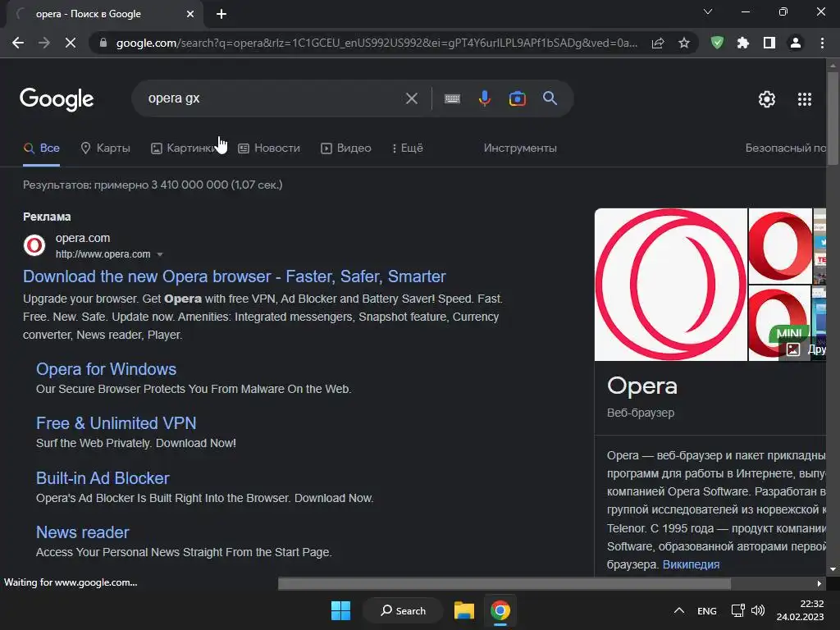Switch to the Видео tab

point(345,148)
